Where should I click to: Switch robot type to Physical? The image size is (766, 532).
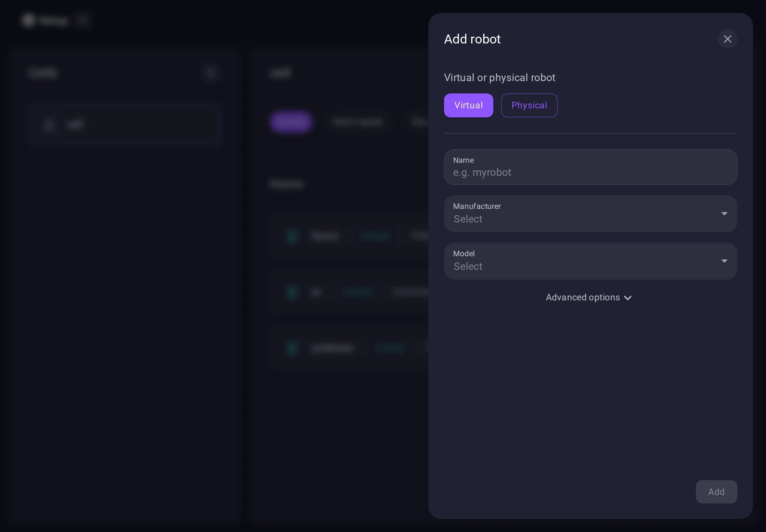529,105
